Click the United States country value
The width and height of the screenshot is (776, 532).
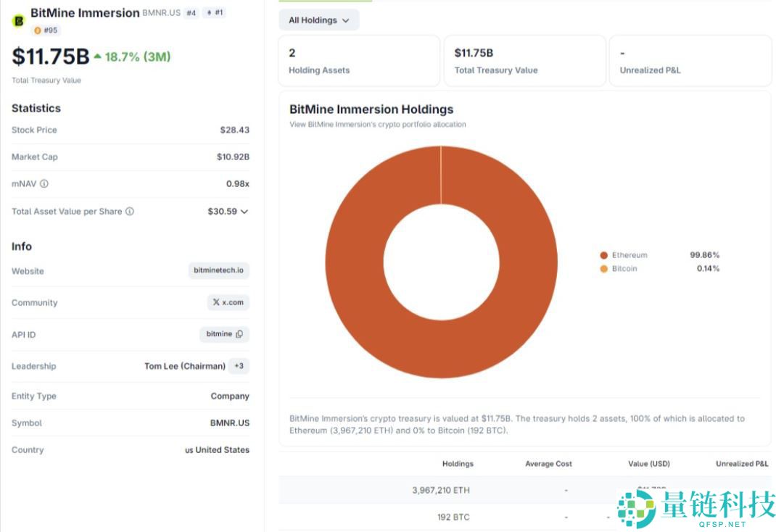pos(218,450)
